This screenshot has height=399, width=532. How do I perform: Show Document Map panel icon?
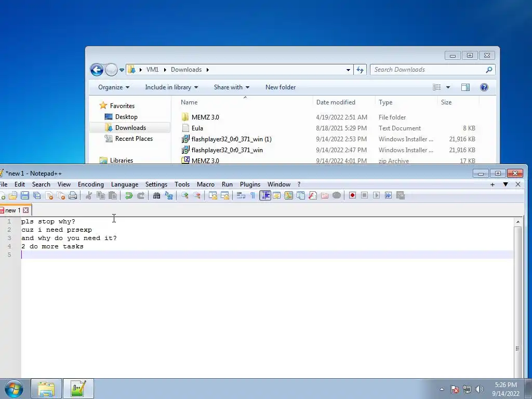pos(289,195)
